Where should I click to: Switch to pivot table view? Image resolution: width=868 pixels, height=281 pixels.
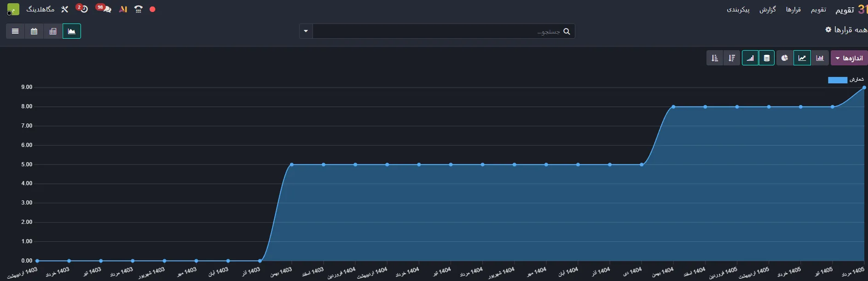53,31
